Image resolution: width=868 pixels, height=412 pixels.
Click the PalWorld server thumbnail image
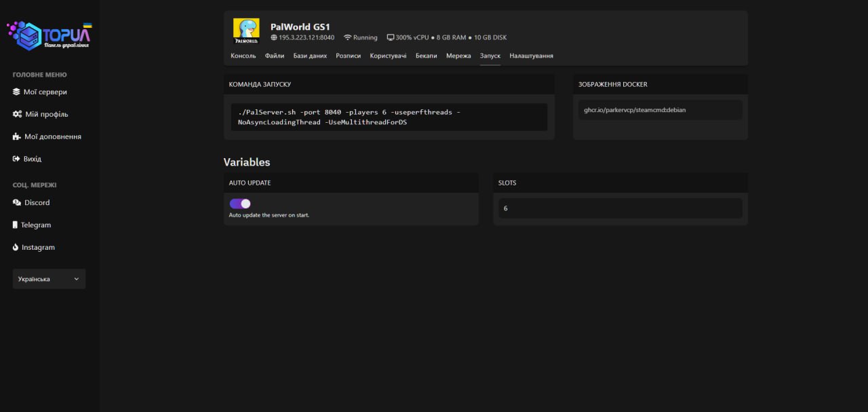tap(246, 31)
